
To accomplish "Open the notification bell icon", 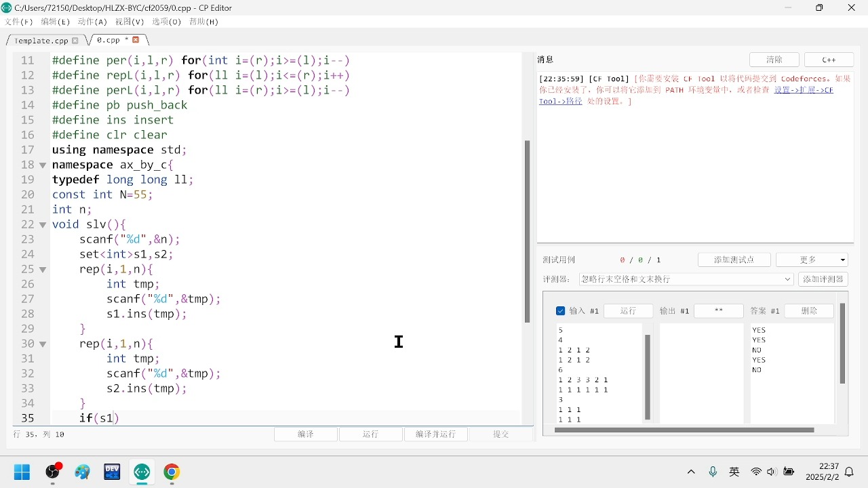I will coord(849,472).
